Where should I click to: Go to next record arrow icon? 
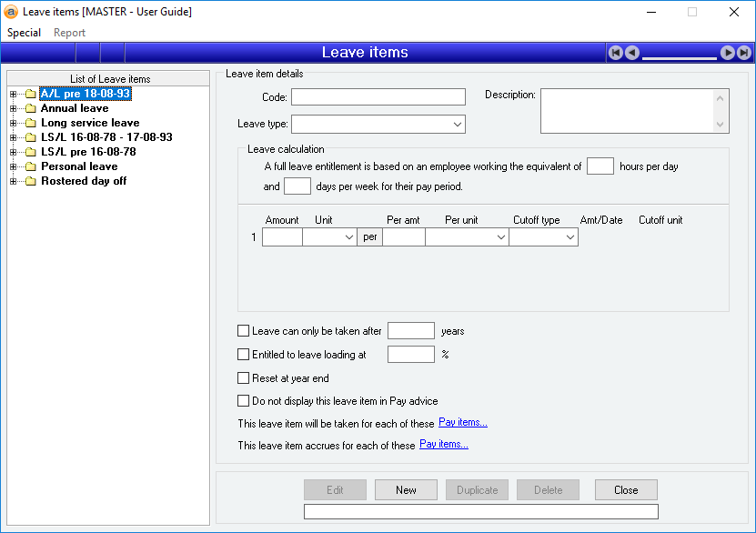(728, 53)
